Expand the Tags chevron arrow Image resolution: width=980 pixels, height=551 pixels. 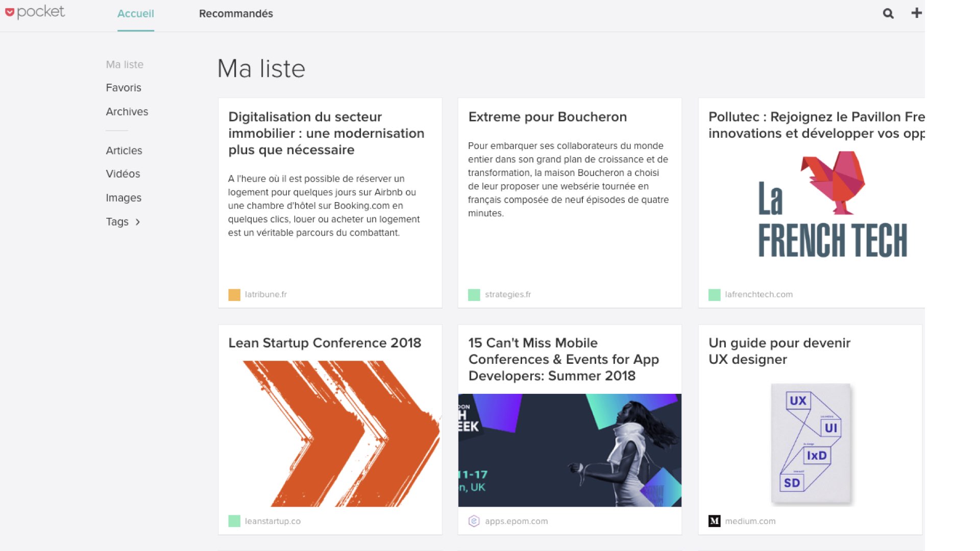[138, 222]
